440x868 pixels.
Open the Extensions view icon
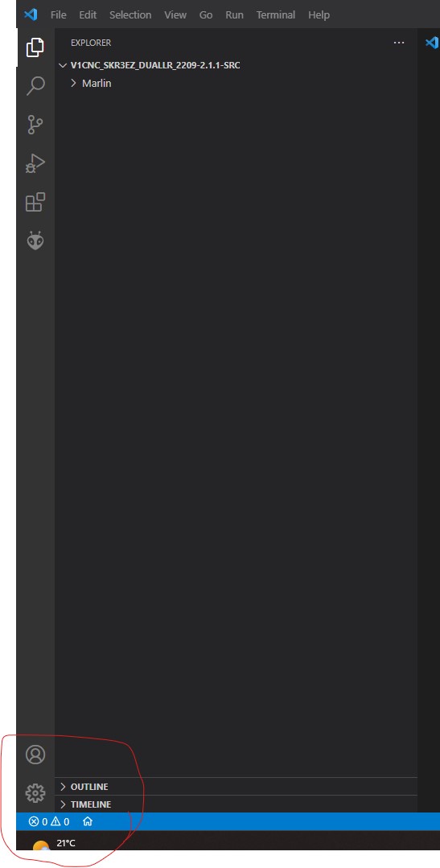click(x=35, y=202)
